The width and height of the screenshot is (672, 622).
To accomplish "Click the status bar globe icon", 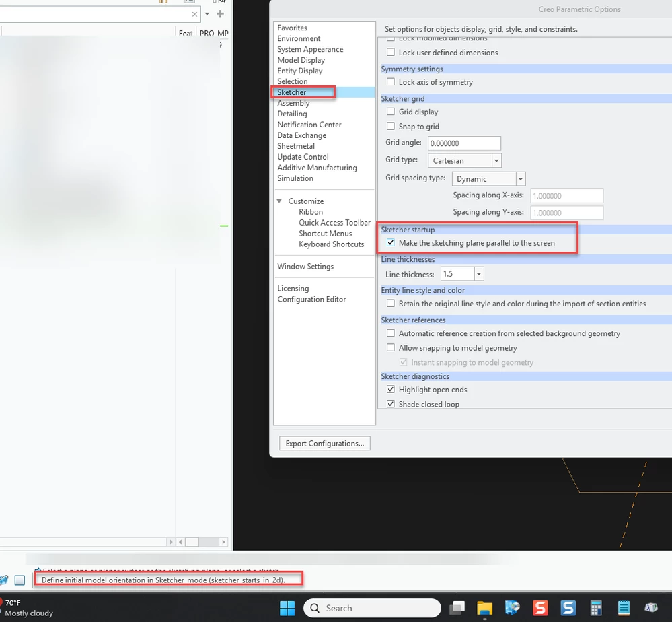I will [x=4, y=580].
